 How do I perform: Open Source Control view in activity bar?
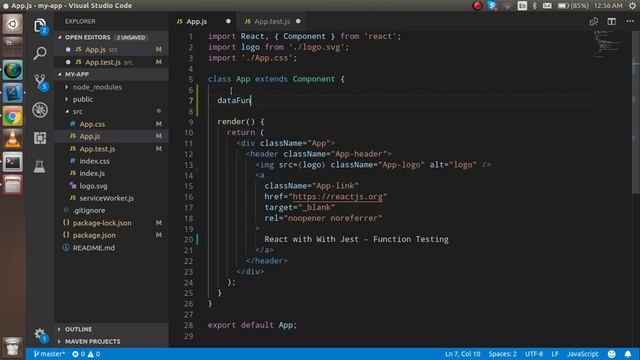[40, 81]
